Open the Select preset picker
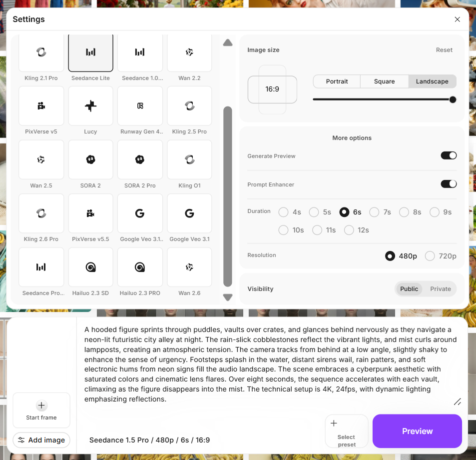Image resolution: width=476 pixels, height=460 pixels. click(346, 431)
